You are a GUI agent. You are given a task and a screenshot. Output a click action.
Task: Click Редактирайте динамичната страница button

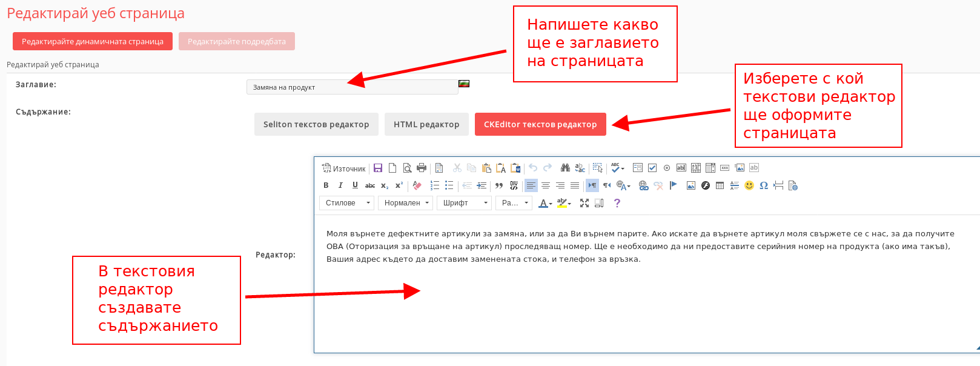93,41
